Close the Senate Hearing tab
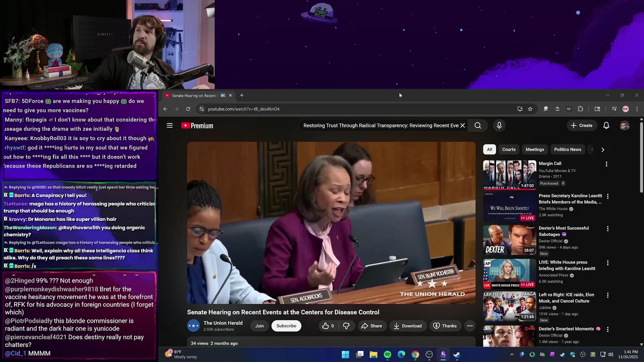This screenshot has height=362, width=644. click(230, 96)
